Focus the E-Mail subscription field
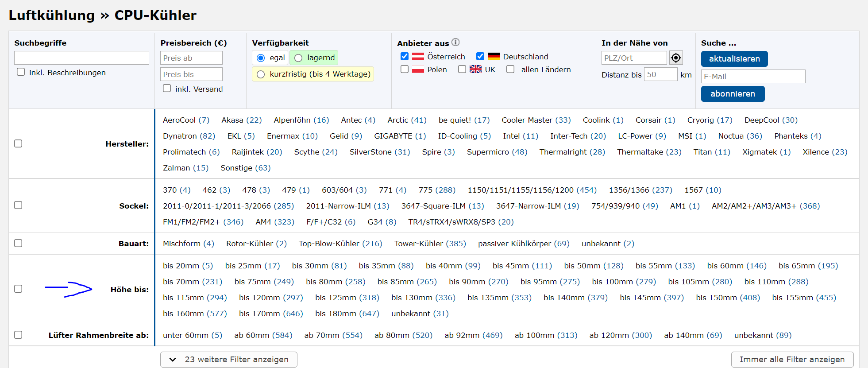The height and width of the screenshot is (368, 868). pyautogui.click(x=753, y=77)
